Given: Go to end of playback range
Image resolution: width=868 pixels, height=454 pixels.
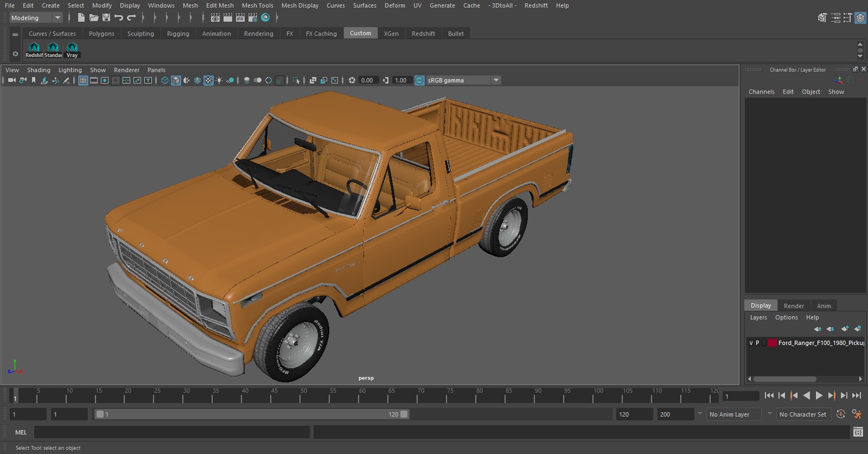Looking at the screenshot, I should [x=857, y=395].
